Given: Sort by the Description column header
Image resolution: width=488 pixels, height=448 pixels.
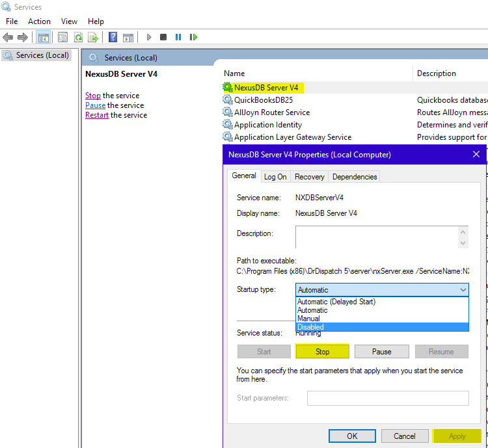Looking at the screenshot, I should click(451, 73).
